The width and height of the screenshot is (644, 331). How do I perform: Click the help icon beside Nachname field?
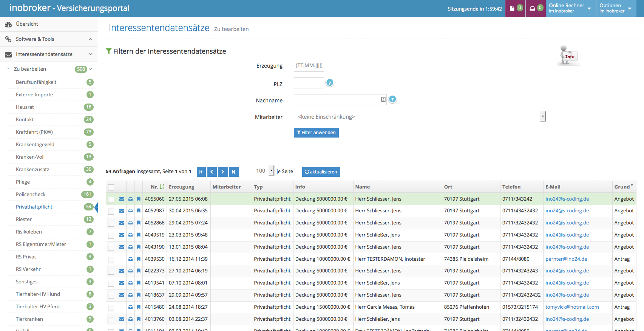coord(392,100)
